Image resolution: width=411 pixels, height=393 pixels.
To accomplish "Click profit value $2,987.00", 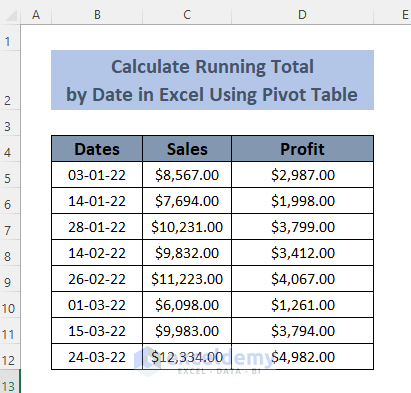I will [x=302, y=175].
